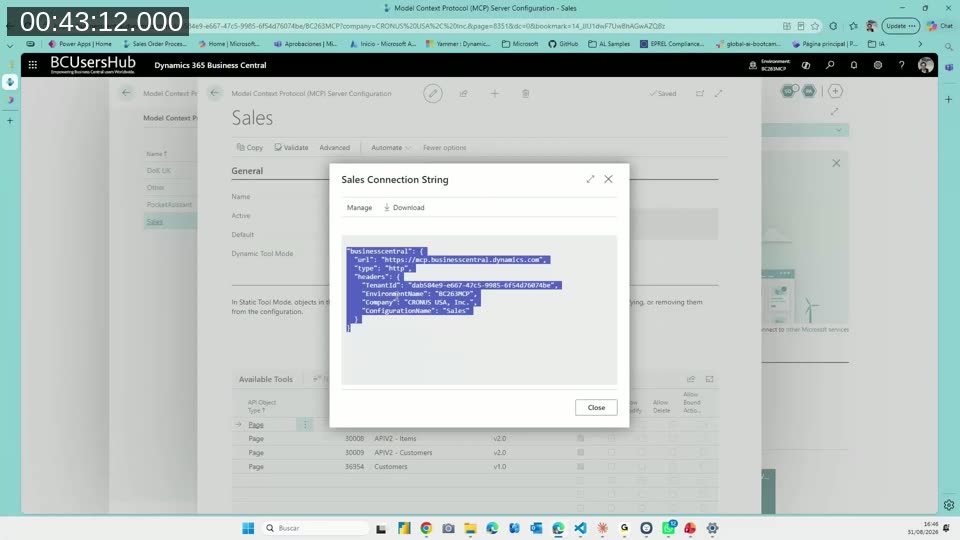Screen dimensions: 960x540
Task: Select the APIV2 - Items row
Action: [x=474, y=438]
